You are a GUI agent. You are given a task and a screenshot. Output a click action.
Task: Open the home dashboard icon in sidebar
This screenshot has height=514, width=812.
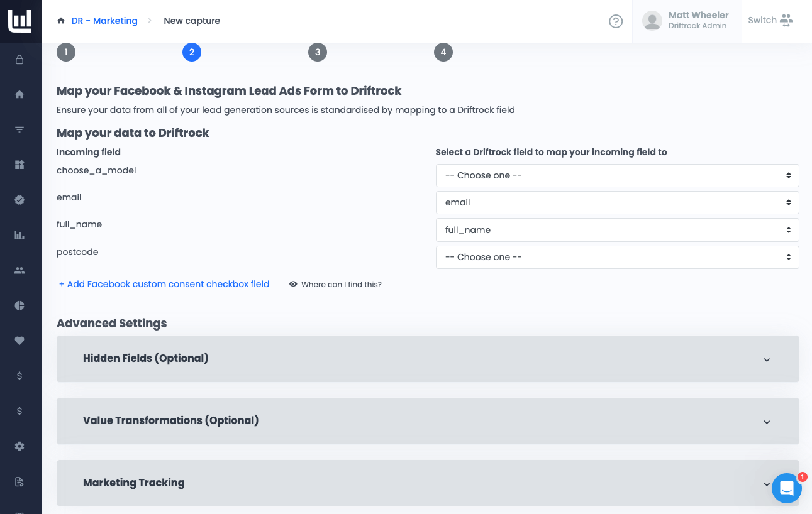tap(19, 94)
